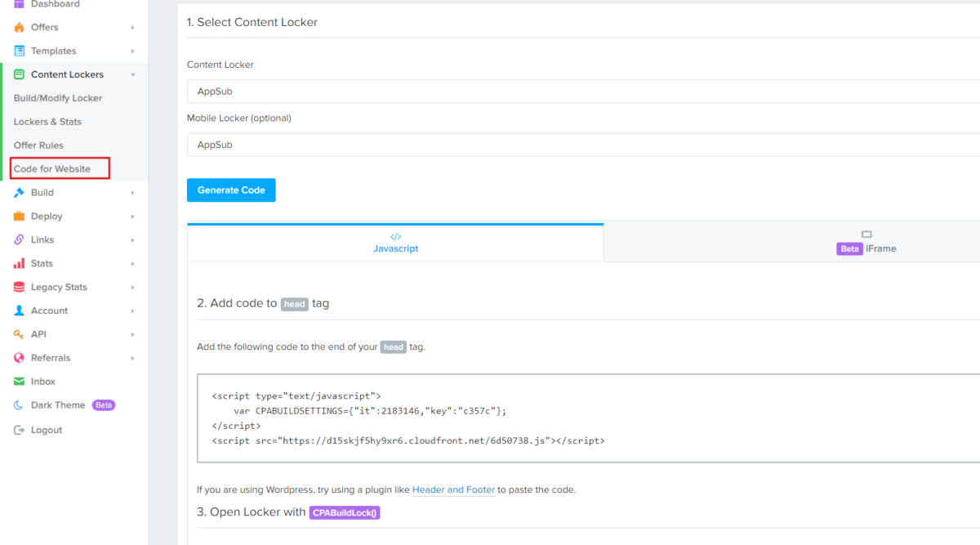Open the Build section icon
The image size is (980, 545).
[x=19, y=192]
